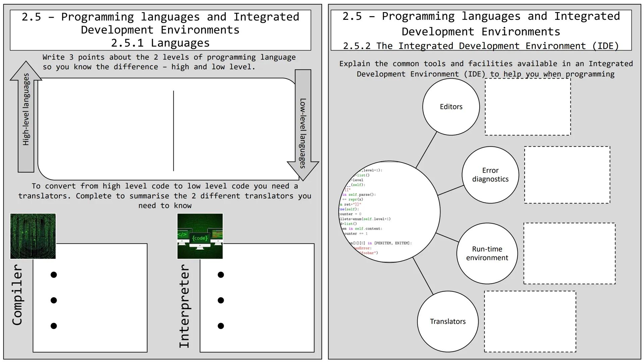Click the Translators circle

pyautogui.click(x=447, y=321)
